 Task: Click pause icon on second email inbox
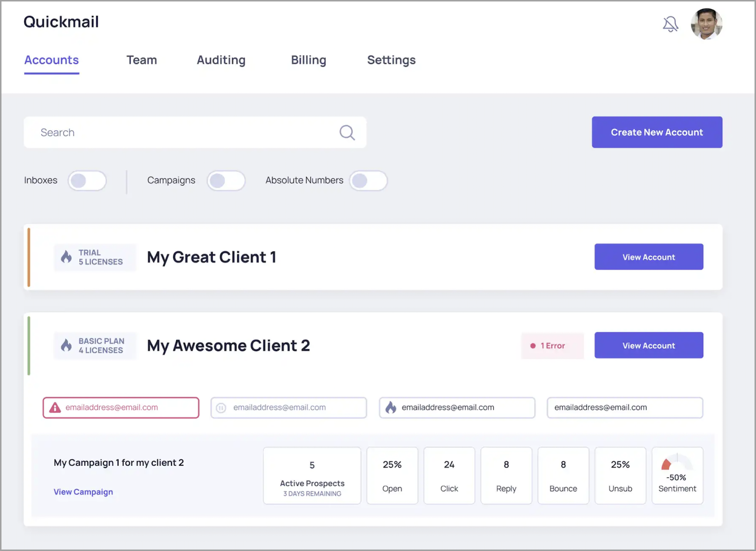[x=221, y=408]
